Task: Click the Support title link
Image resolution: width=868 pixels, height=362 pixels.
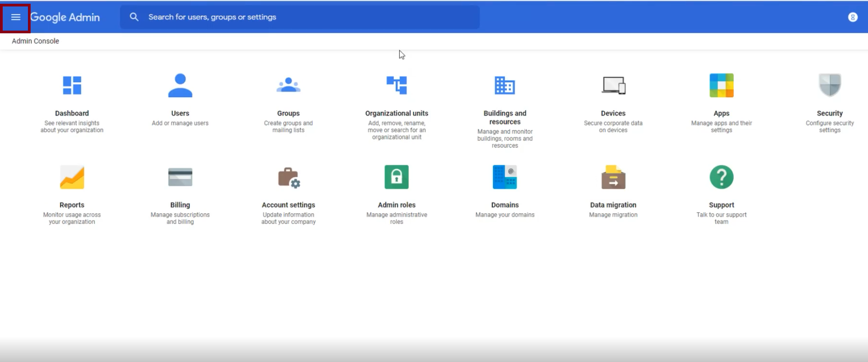Action: coord(721,205)
